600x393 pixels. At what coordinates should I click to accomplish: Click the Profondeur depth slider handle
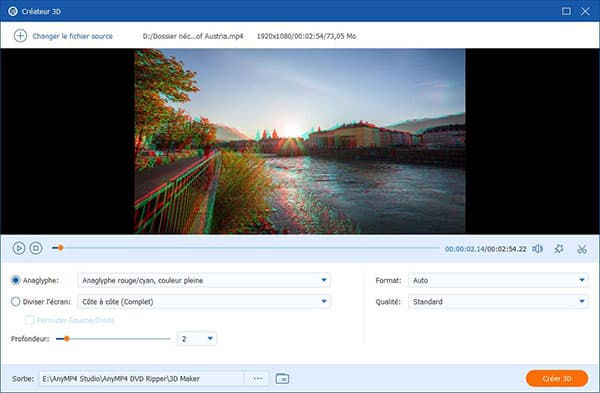(67, 339)
